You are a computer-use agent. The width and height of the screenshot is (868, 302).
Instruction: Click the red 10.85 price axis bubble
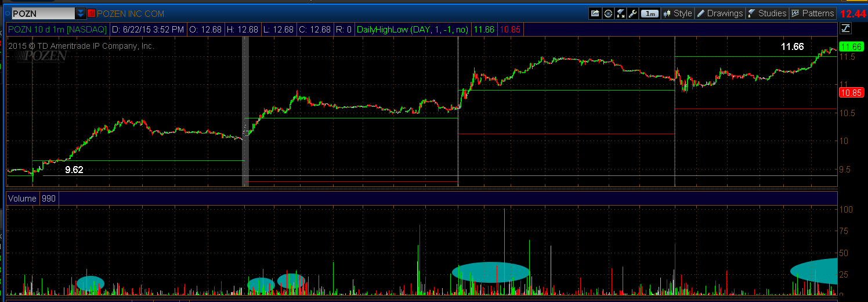pos(852,92)
